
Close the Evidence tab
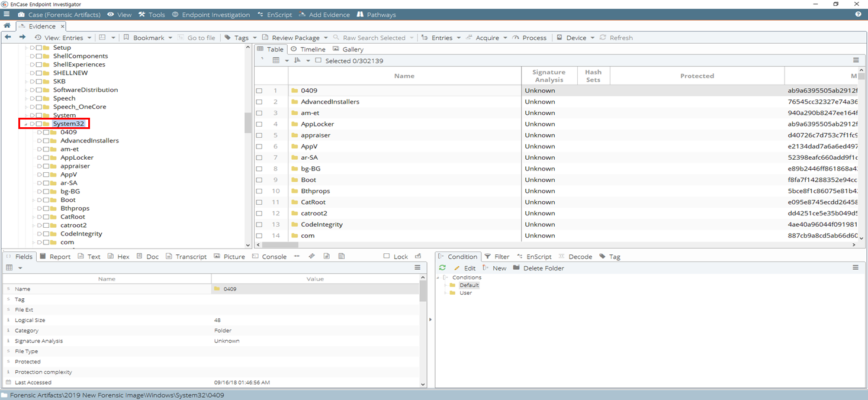63,26
